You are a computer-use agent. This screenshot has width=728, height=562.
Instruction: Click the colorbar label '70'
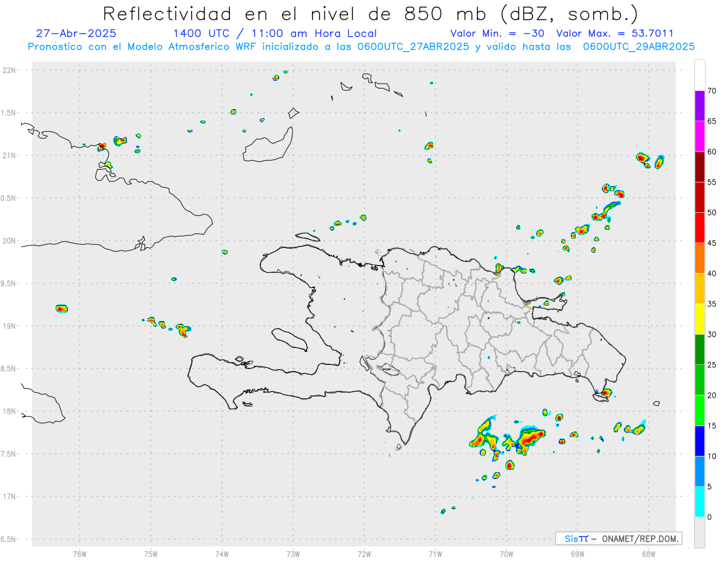(x=712, y=91)
